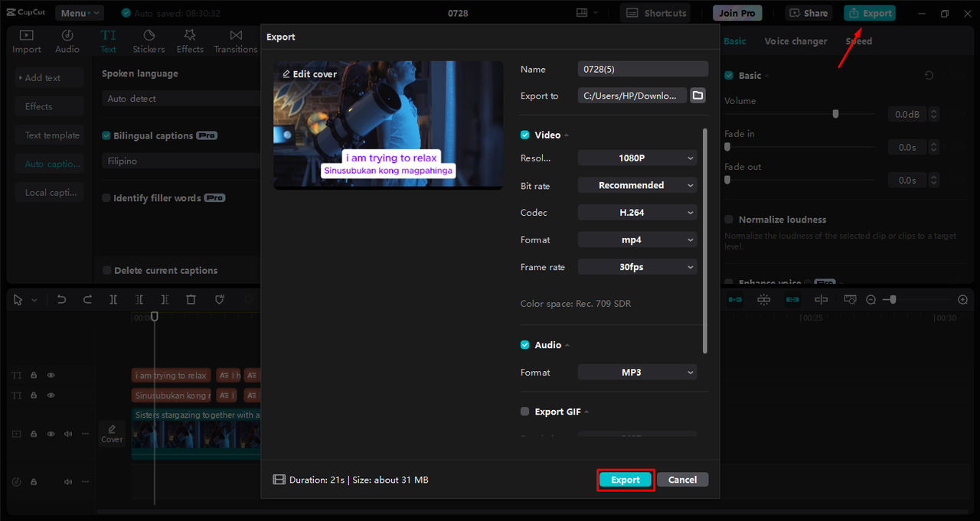Open the Import media tab
The image size is (980, 521).
point(27,41)
